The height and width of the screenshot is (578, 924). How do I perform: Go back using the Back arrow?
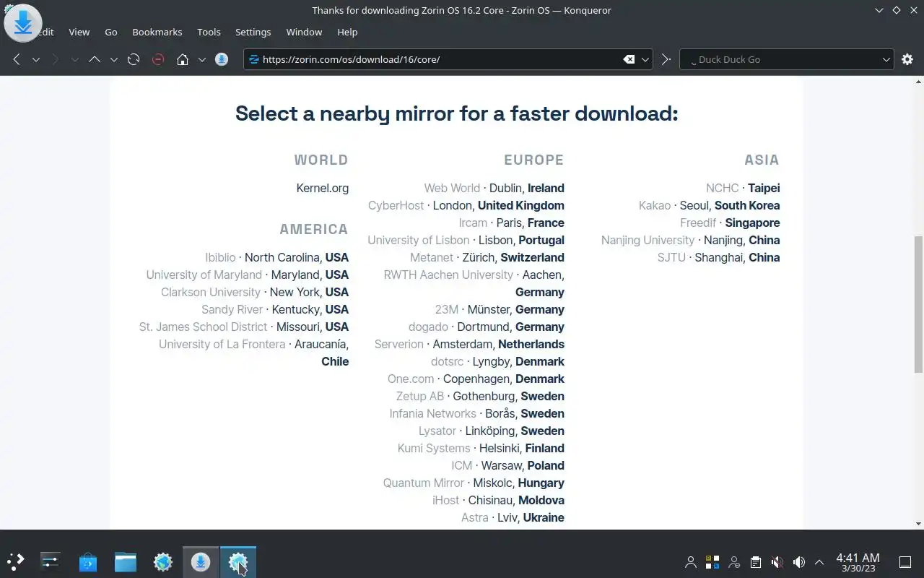(17, 59)
